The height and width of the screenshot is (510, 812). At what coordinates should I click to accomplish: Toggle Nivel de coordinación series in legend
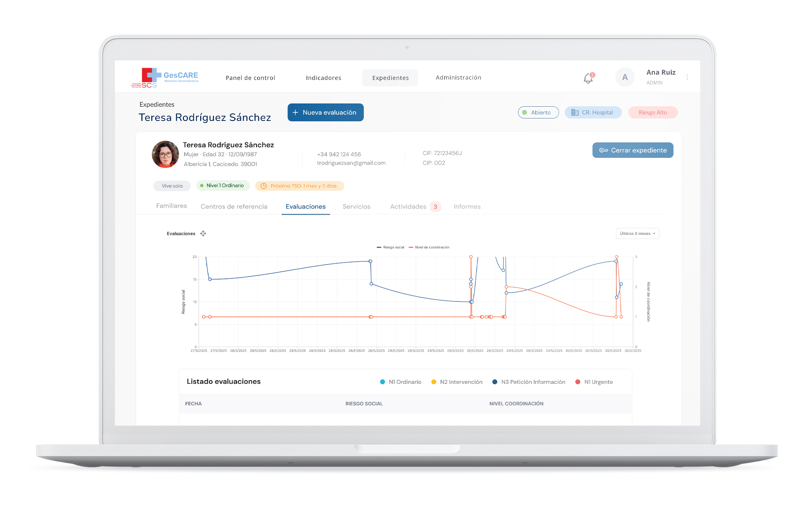coord(430,247)
